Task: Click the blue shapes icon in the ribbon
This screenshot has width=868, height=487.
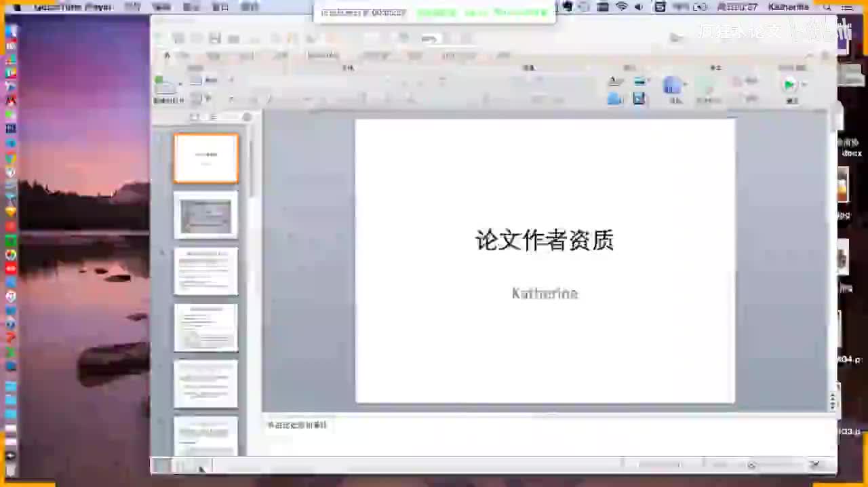Action: pyautogui.click(x=671, y=85)
